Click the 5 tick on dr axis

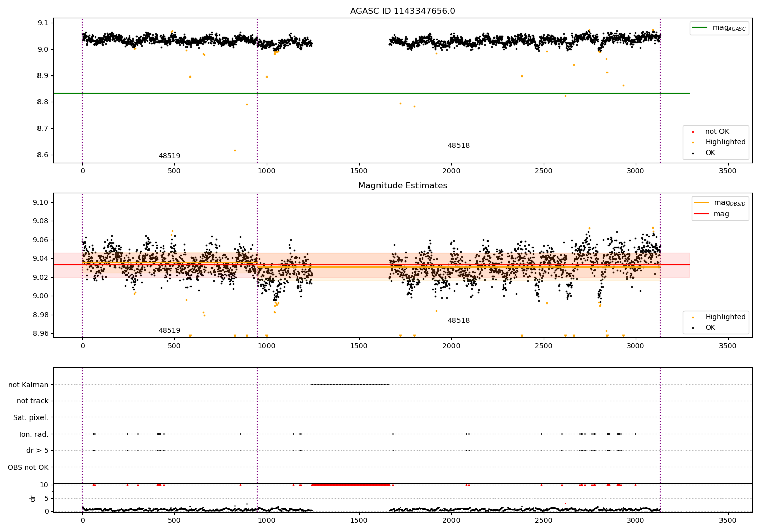pyautogui.click(x=47, y=498)
